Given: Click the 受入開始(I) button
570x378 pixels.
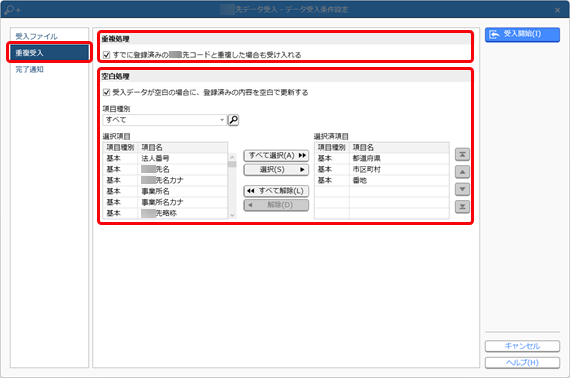Looking at the screenshot, I should (522, 35).
